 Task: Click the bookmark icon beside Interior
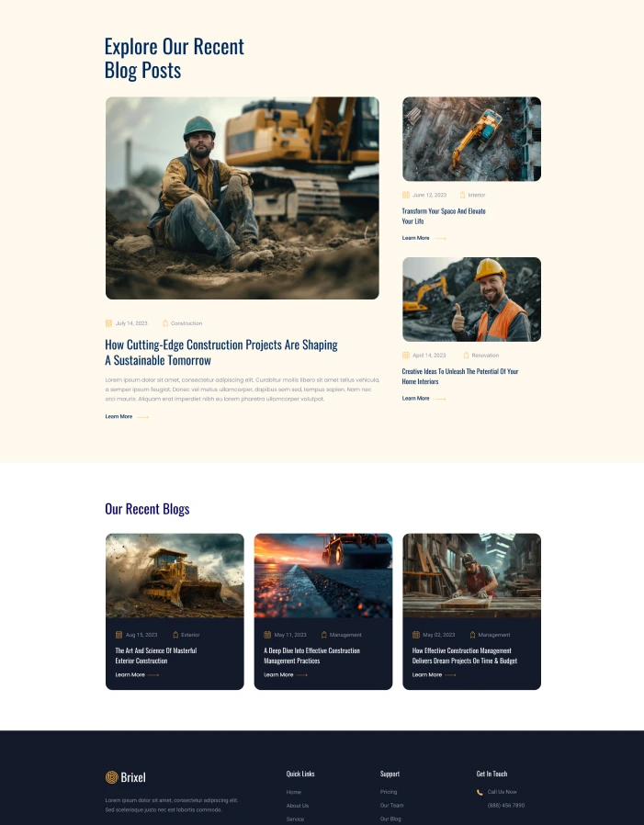[x=462, y=195]
